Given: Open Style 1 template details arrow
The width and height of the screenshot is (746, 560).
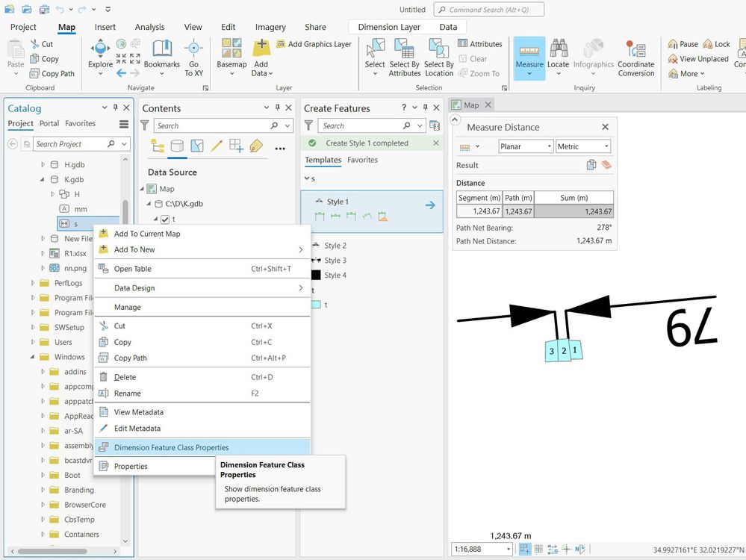Looking at the screenshot, I should pos(430,205).
